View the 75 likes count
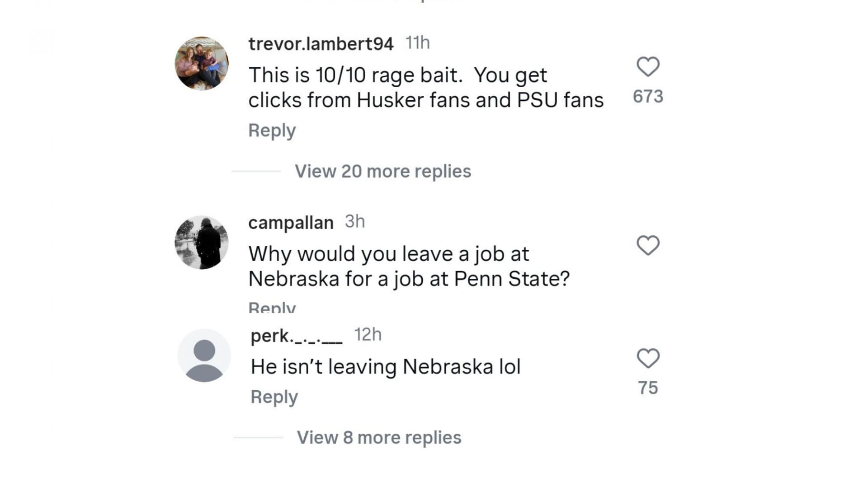The width and height of the screenshot is (868, 477). [x=648, y=388]
